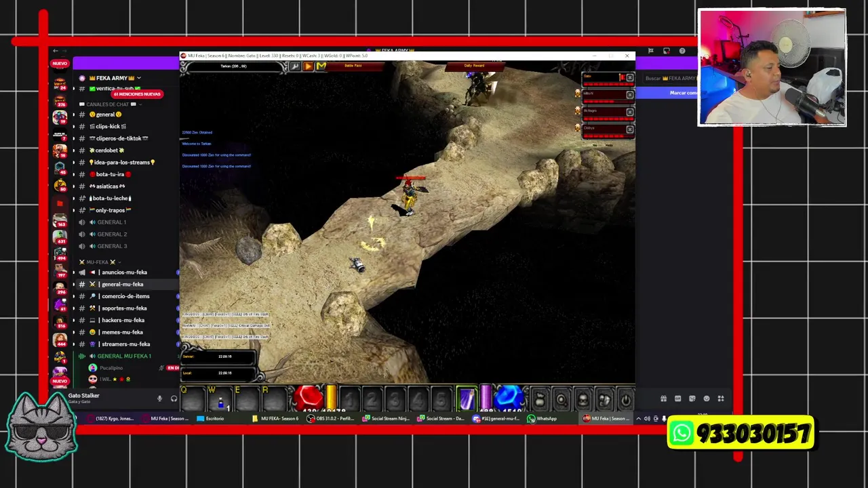Select the Q skill slot in game
868x488 pixels.
pyautogui.click(x=193, y=399)
